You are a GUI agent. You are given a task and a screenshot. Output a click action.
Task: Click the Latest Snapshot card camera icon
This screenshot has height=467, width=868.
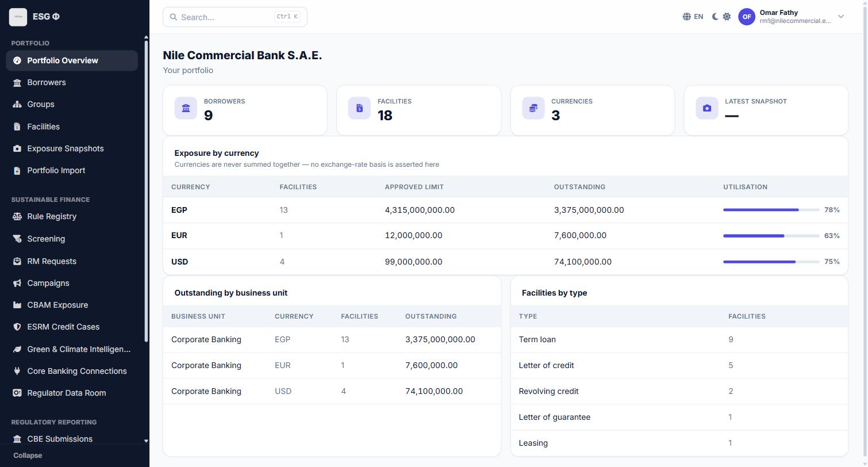tap(707, 108)
